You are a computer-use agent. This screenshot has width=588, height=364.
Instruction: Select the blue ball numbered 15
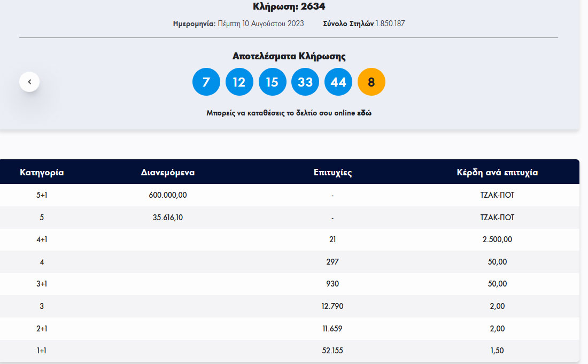[x=273, y=82]
